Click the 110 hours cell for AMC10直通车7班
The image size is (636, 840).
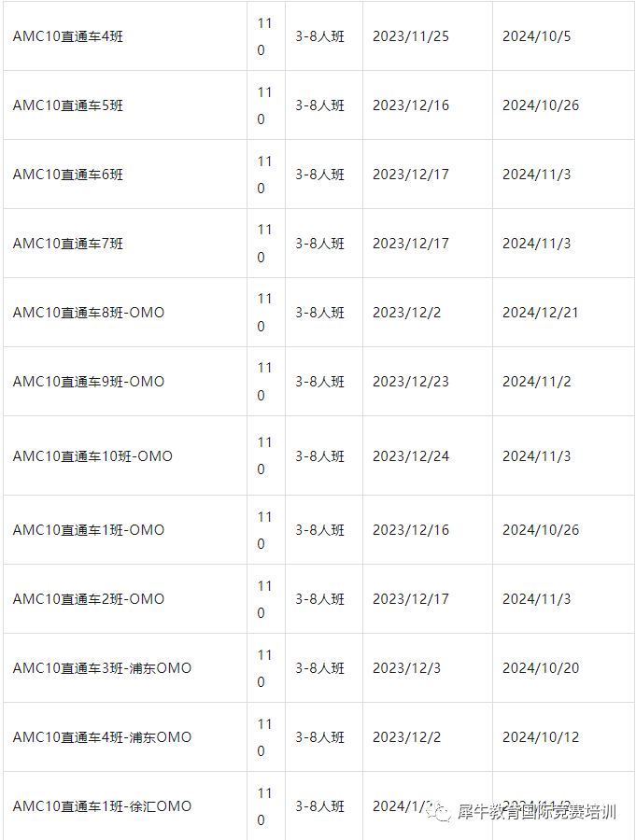click(x=264, y=244)
